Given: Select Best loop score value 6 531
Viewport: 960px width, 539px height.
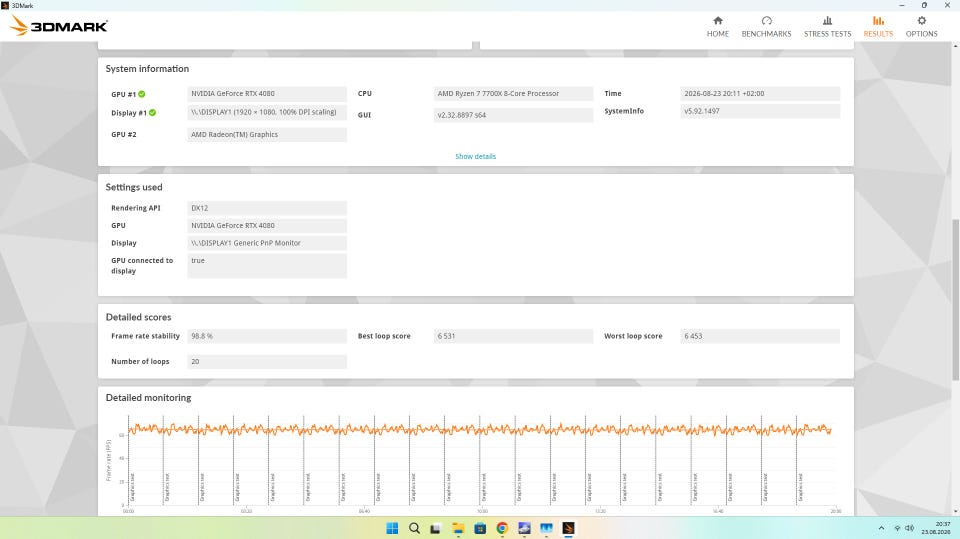Looking at the screenshot, I should click(x=513, y=336).
